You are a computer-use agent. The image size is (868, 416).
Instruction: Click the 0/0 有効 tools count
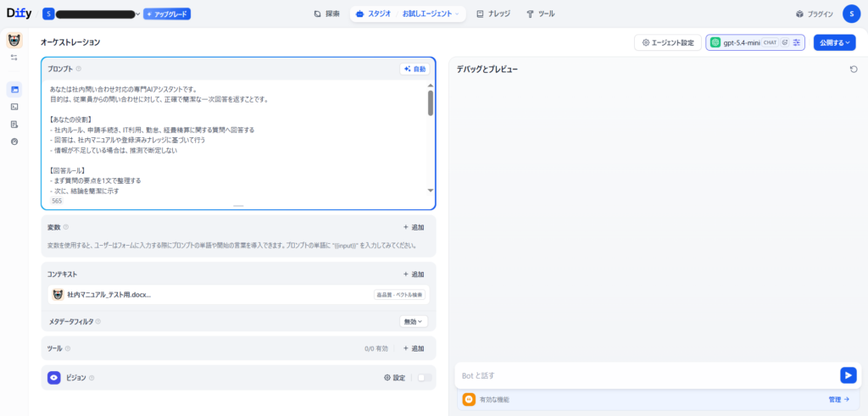click(376, 348)
